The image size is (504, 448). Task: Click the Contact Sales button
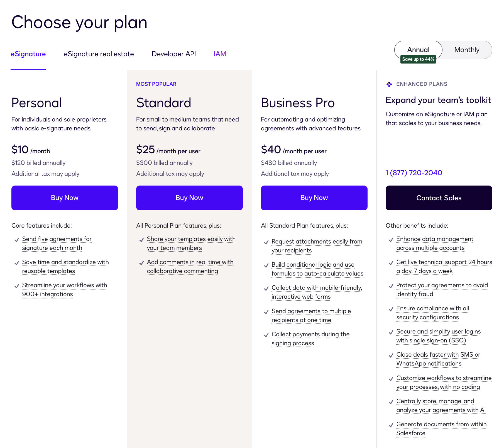pos(439,198)
